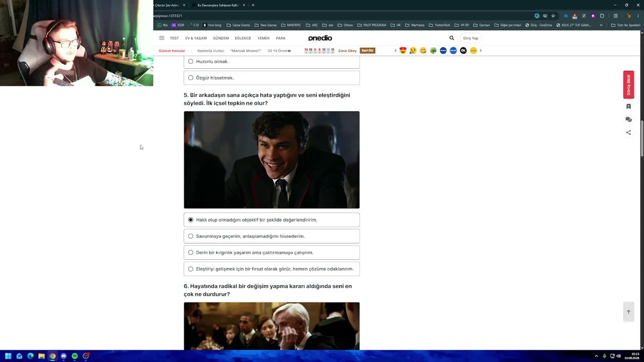Click the black 'ok' round icon
The width and height of the screenshot is (644, 362).
pos(463,50)
